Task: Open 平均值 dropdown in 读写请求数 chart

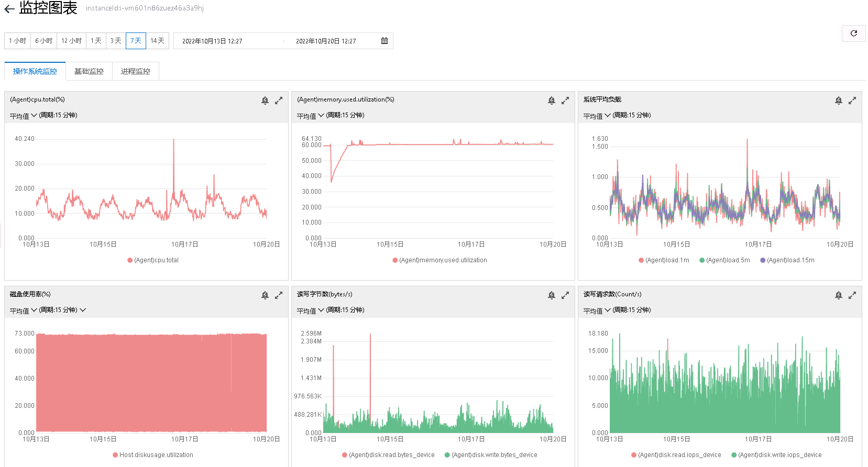Action: 597,310
